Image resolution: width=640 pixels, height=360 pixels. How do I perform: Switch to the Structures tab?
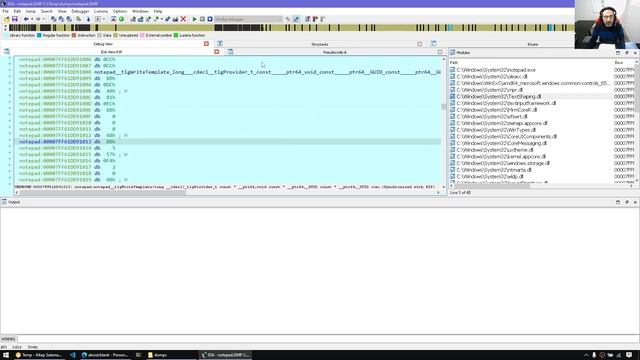click(320, 44)
